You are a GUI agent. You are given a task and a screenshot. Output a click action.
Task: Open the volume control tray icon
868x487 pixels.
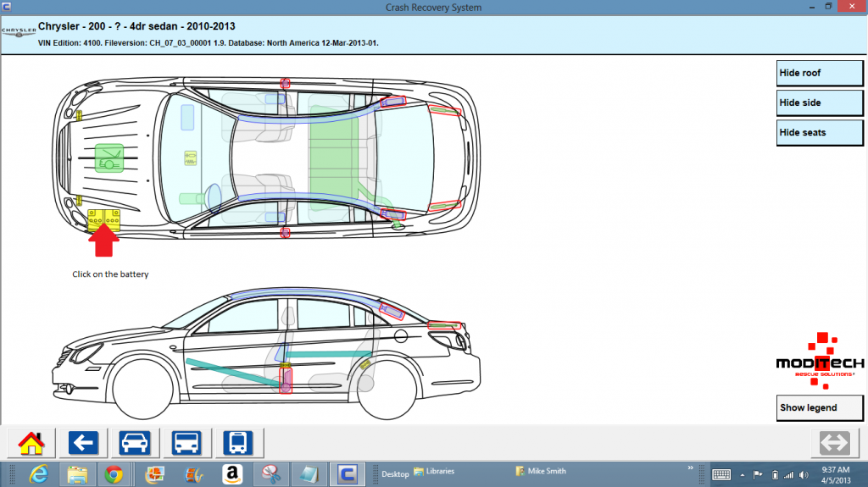804,475
